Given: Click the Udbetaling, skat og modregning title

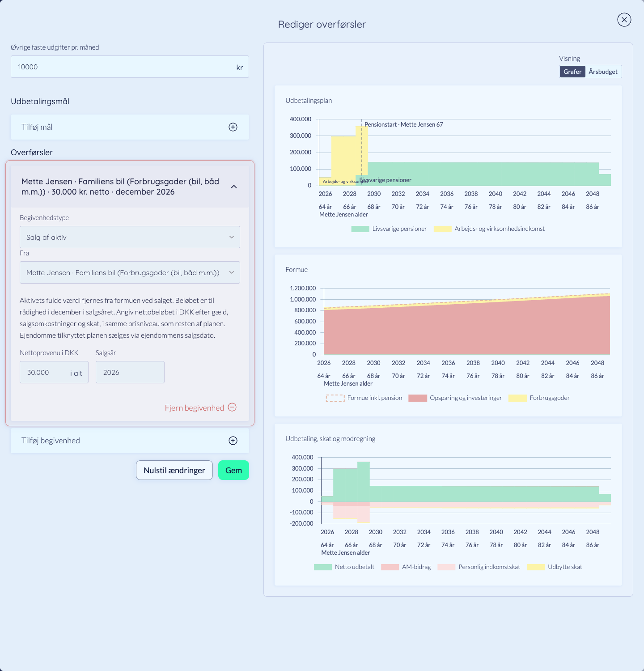Looking at the screenshot, I should [x=330, y=439].
